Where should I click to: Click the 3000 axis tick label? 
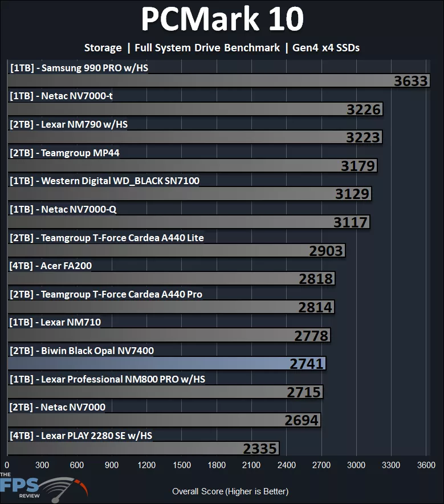pyautogui.click(x=356, y=465)
